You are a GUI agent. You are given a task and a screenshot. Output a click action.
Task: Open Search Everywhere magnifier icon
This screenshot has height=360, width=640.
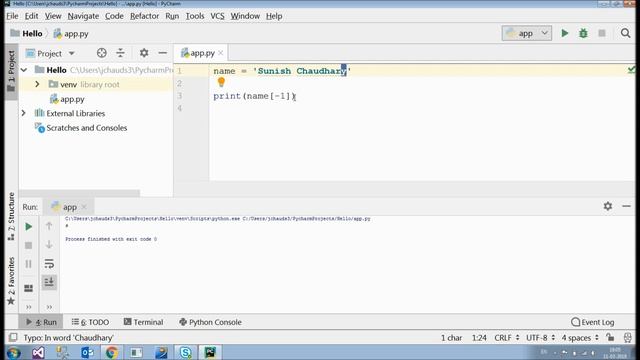625,33
